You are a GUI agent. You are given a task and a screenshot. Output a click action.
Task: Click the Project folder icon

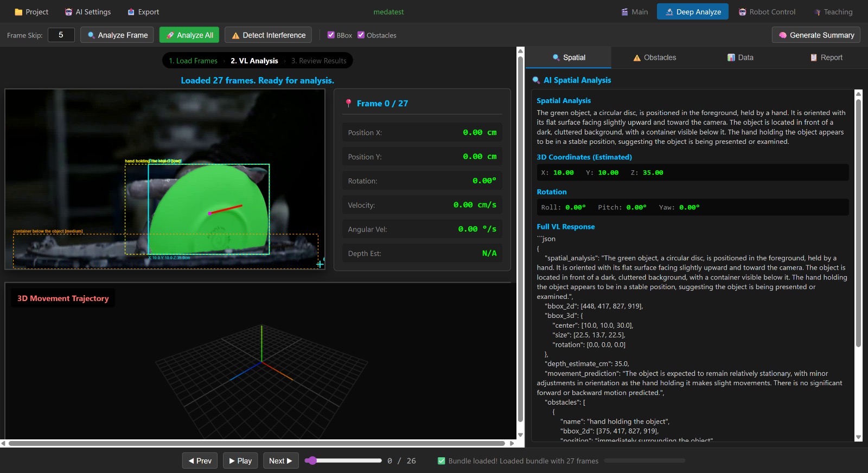(x=18, y=12)
